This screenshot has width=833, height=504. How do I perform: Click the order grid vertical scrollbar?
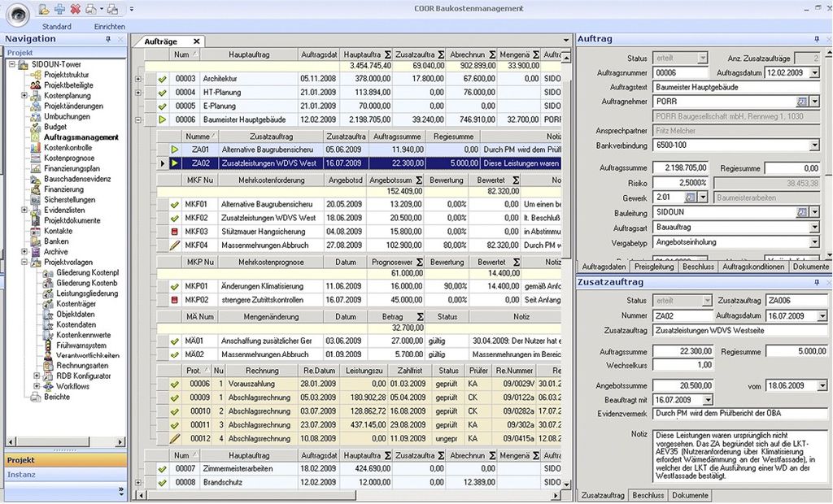tap(566, 270)
